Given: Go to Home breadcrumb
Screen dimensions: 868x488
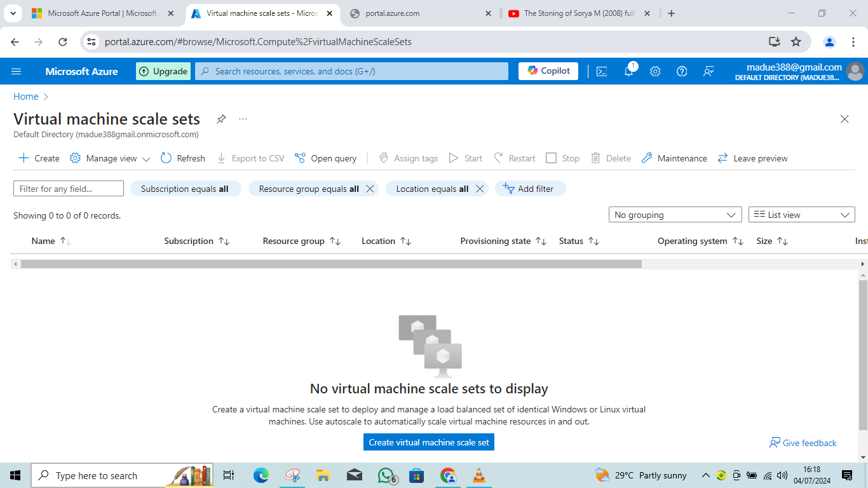Looking at the screenshot, I should 26,97.
